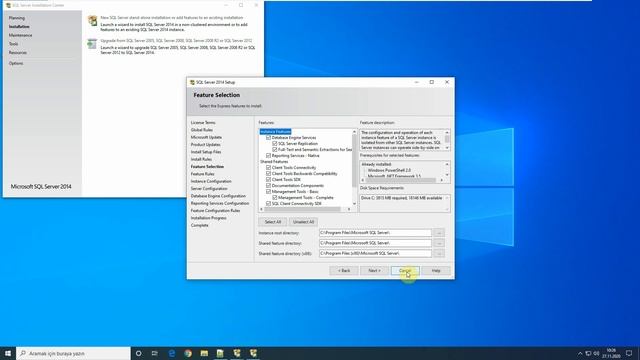Viewport: 640px width, 360px height.
Task: Select Maintenance in Installation Center sidebar
Action: 20,36
